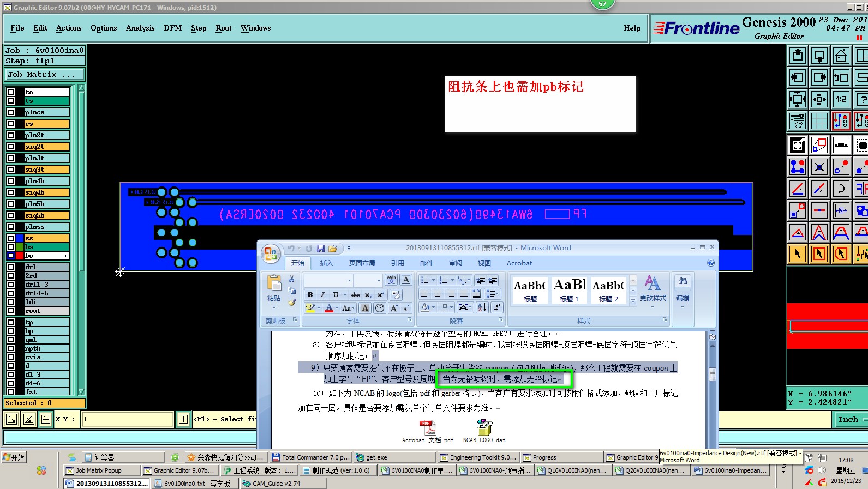Click the Save icon in Word quick access
Image resolution: width=868 pixels, height=489 pixels.
(x=321, y=248)
